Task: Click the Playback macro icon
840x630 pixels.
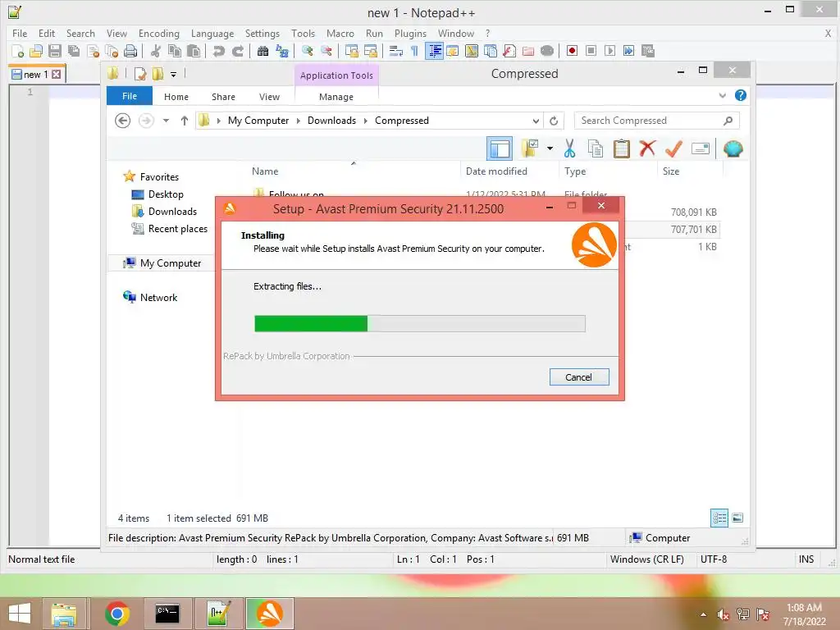Action: point(609,51)
